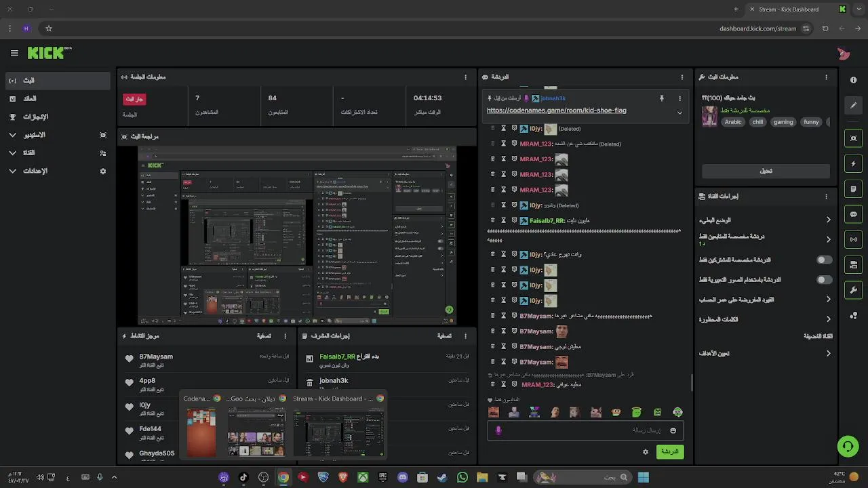Select the Stream sidebar item
Image resolution: width=868 pixels, height=488 pixels.
[x=58, y=80]
